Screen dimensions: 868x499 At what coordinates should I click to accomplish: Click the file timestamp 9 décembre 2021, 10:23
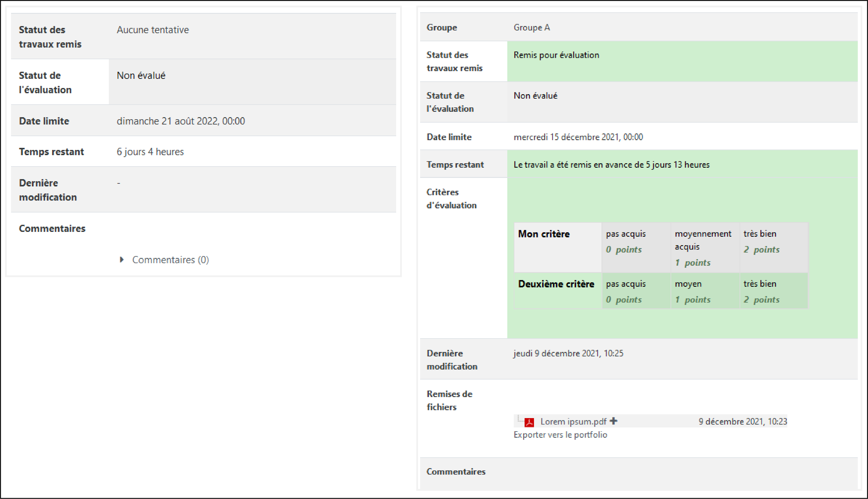pyautogui.click(x=742, y=422)
